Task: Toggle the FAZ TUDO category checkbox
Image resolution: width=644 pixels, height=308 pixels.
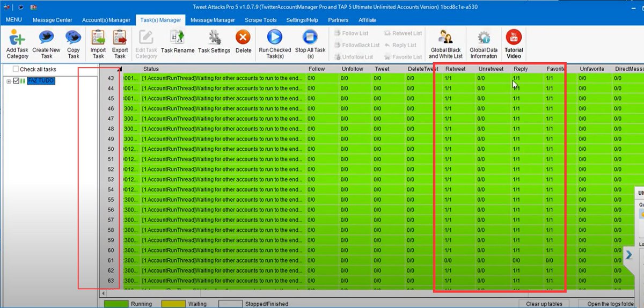Action: pyautogui.click(x=16, y=81)
